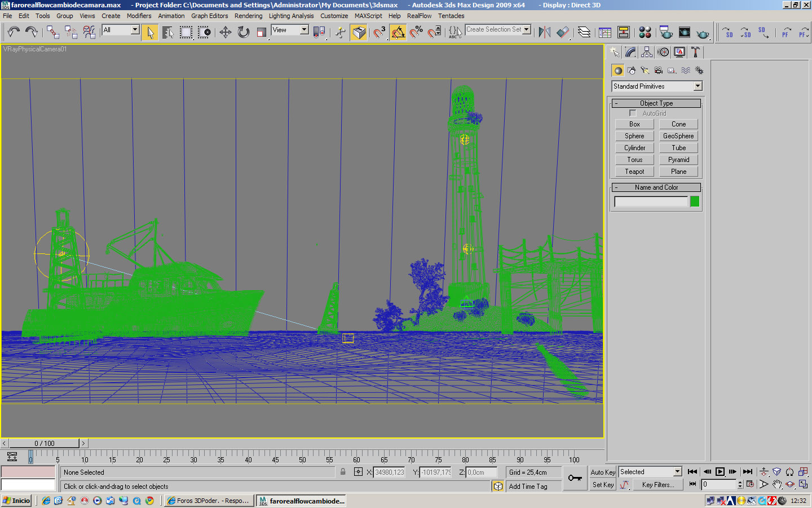The image size is (812, 508).
Task: Open Curve Editor icon in toolbar
Action: tap(605, 32)
